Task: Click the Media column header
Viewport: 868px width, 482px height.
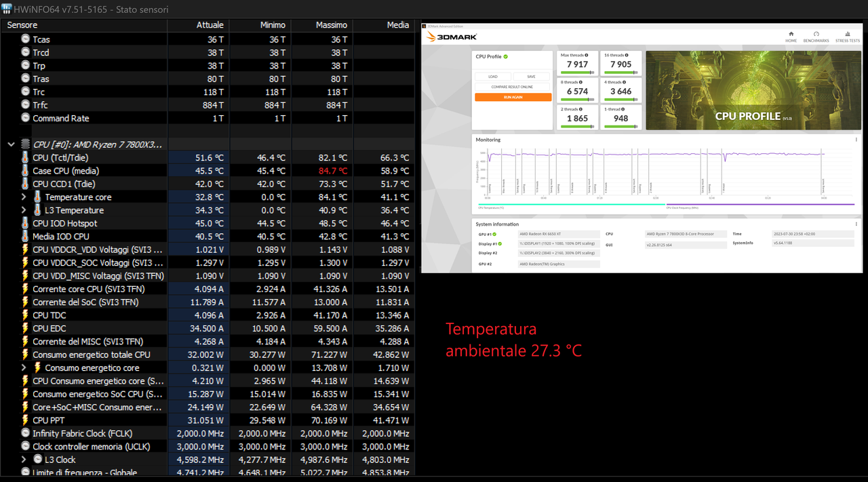Action: 384,25
